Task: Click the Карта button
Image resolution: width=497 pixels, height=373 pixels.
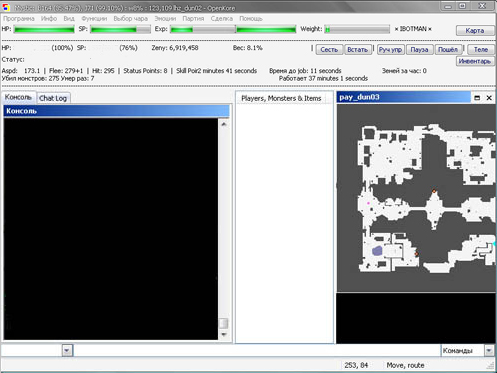Action: click(x=475, y=30)
